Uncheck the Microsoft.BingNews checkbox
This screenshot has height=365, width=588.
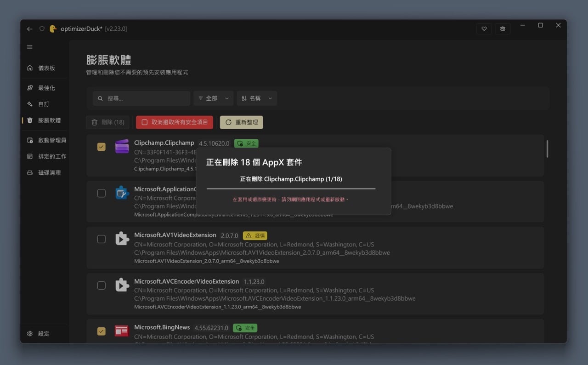[x=102, y=331]
